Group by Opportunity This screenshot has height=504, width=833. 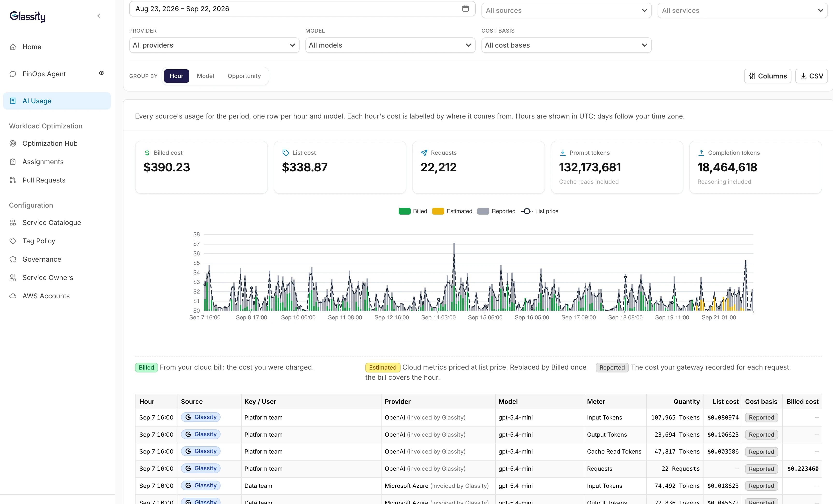click(244, 76)
